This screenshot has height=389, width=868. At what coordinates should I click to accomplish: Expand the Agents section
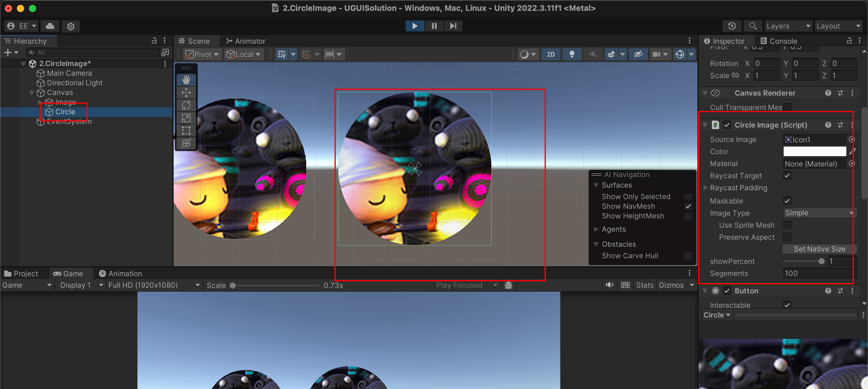point(596,229)
